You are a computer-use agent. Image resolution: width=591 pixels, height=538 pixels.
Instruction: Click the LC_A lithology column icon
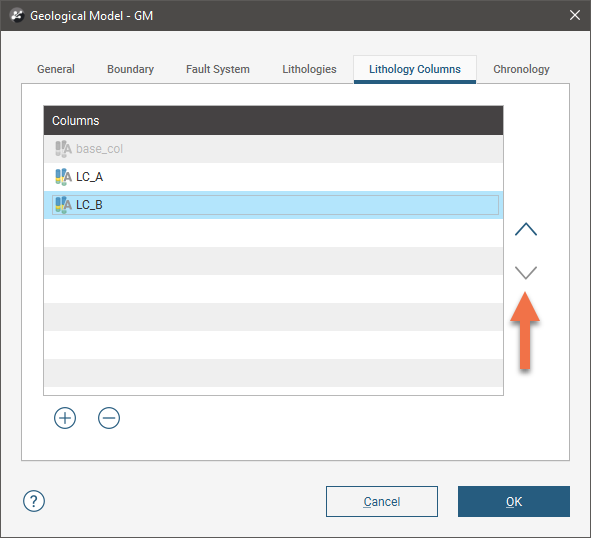click(x=63, y=177)
